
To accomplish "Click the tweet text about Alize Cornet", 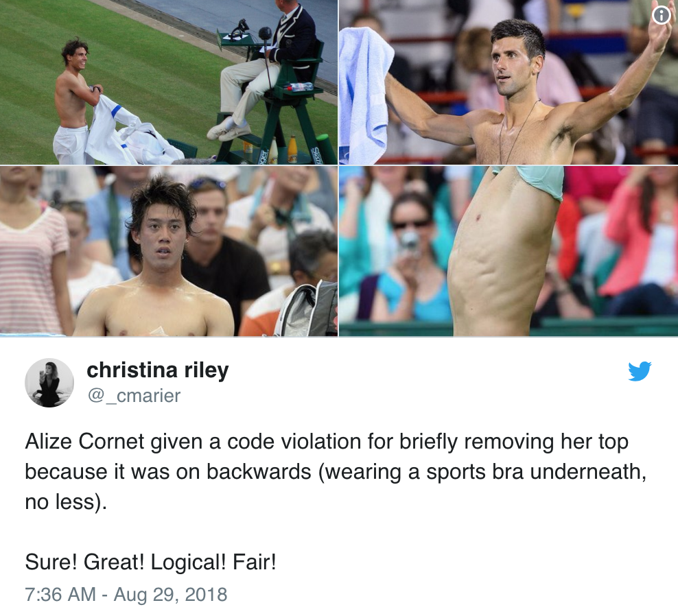I will pyautogui.click(x=336, y=472).
